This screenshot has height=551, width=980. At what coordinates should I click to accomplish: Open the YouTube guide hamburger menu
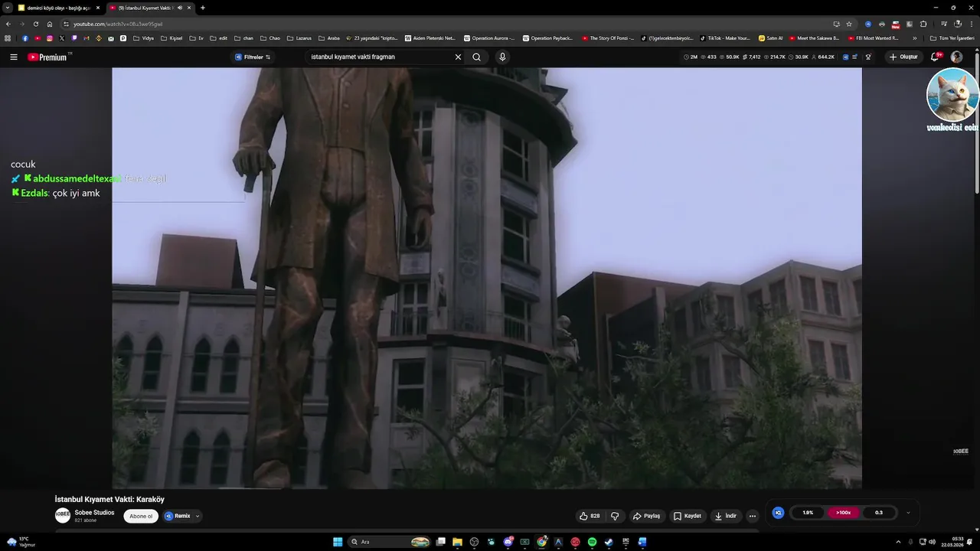point(14,57)
